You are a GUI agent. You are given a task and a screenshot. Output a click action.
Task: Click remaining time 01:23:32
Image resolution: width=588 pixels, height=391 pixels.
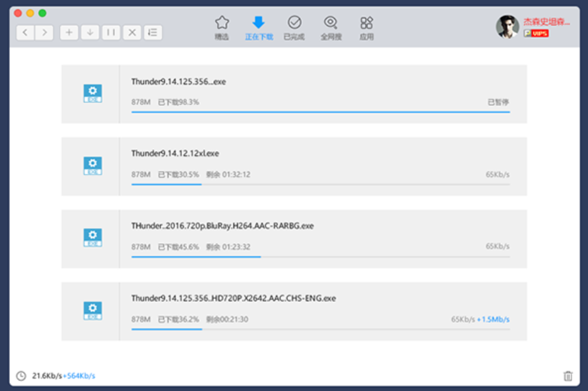point(228,247)
